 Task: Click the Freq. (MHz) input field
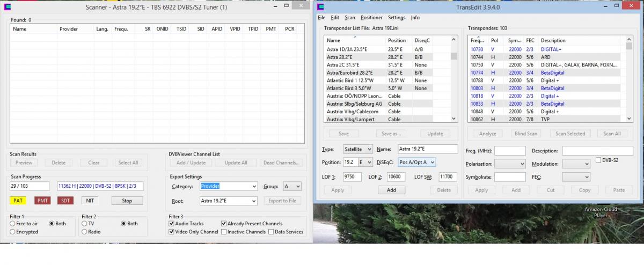point(510,151)
